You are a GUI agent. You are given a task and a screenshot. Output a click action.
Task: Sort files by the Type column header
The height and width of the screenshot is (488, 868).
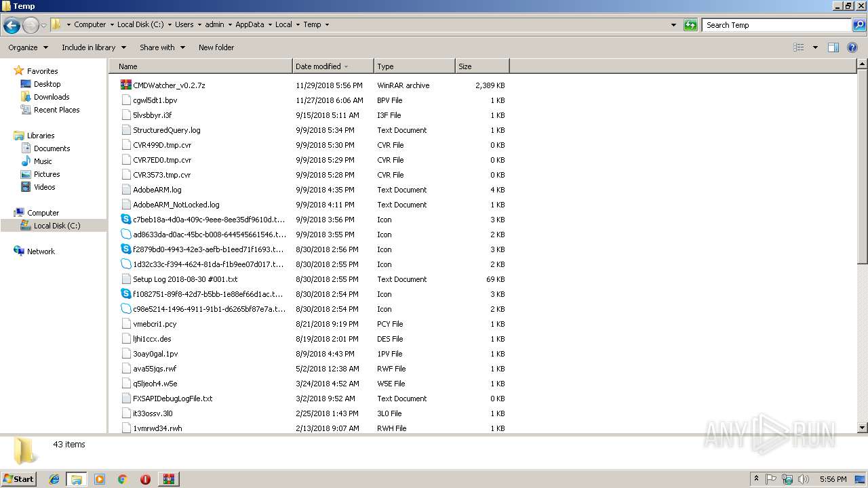pos(414,66)
